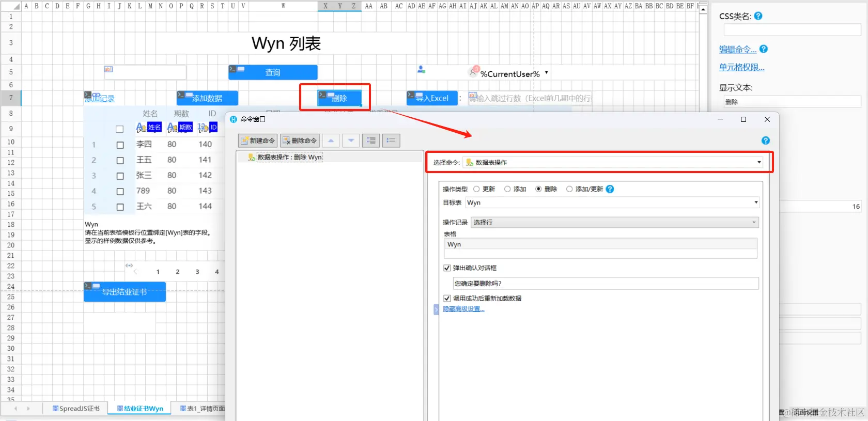This screenshot has width=868, height=421.
Task: Click the 隐藏高级设置... link
Action: [463, 309]
